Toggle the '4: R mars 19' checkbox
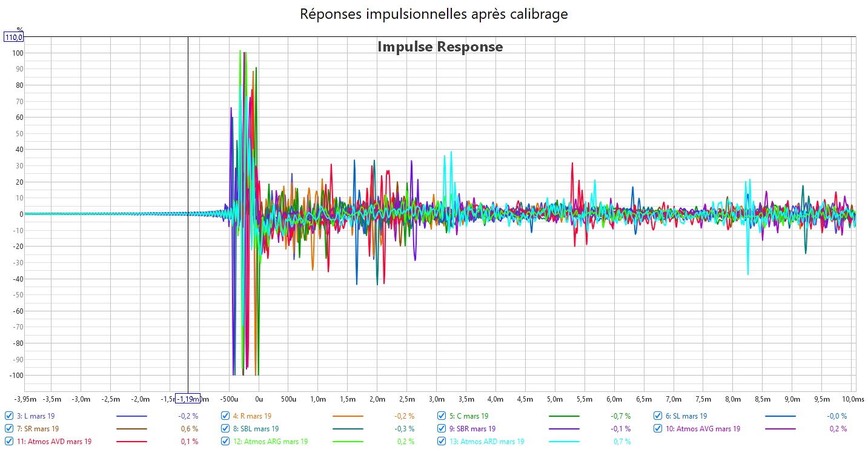 pos(226,416)
